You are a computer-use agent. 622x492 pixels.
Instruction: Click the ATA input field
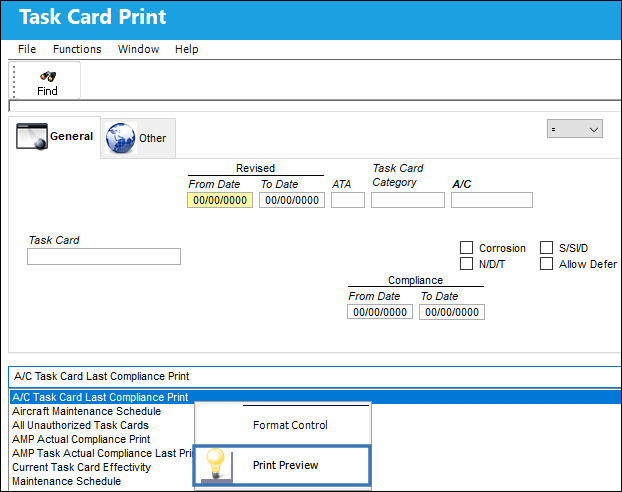[348, 200]
